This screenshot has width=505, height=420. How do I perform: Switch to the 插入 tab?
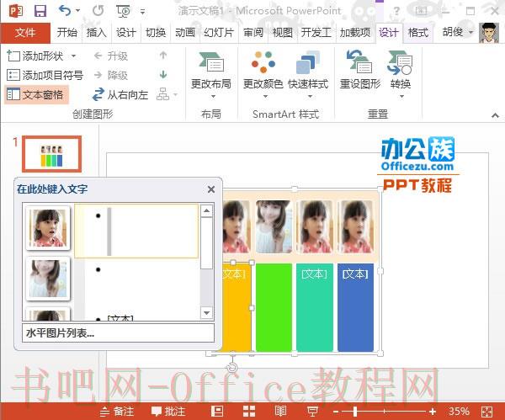point(96,33)
